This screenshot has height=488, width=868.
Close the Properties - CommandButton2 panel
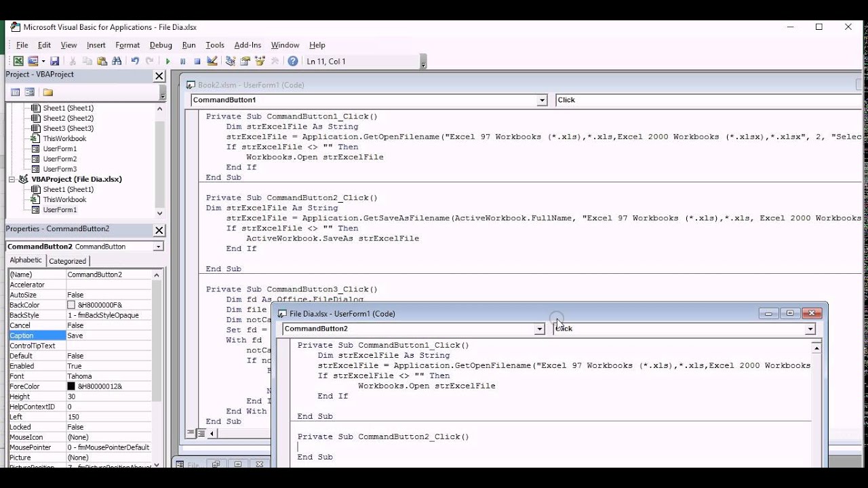[x=159, y=230]
